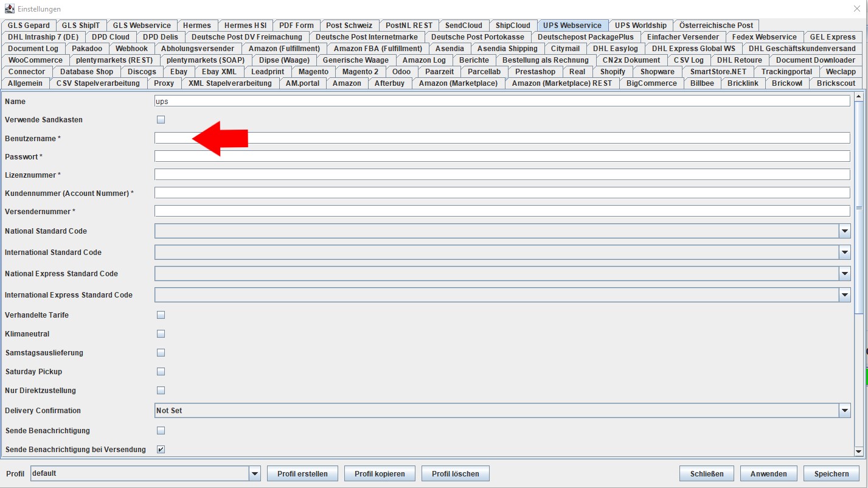Image resolution: width=868 pixels, height=488 pixels.
Task: Switch to the Amazon (Marketplace) REST tab
Action: pos(562,83)
